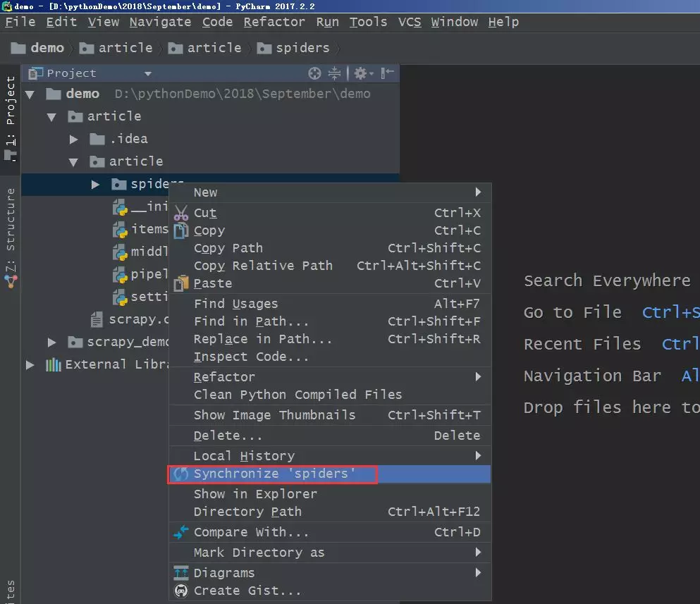
Task: Click the collapse all icon in Project panel
Action: 334,73
